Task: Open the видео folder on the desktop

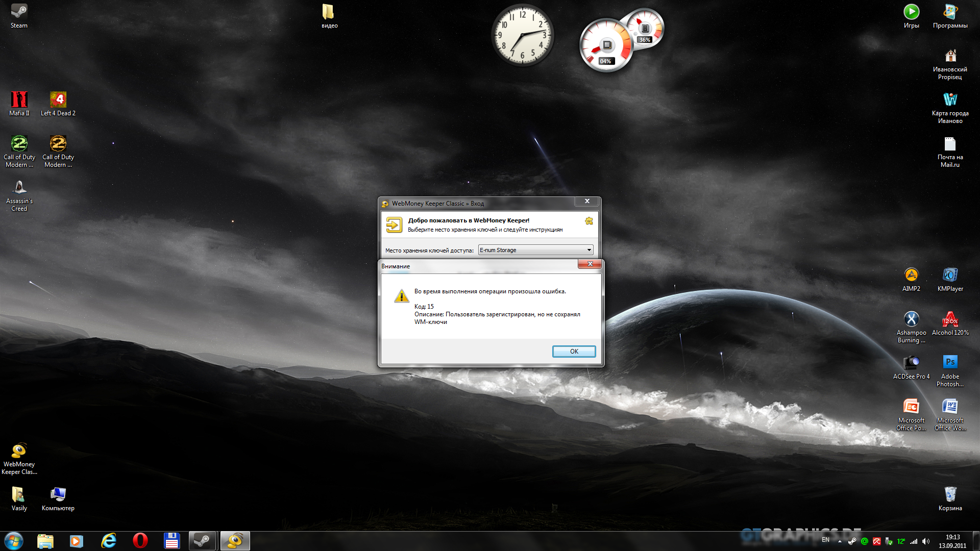Action: pos(329,16)
